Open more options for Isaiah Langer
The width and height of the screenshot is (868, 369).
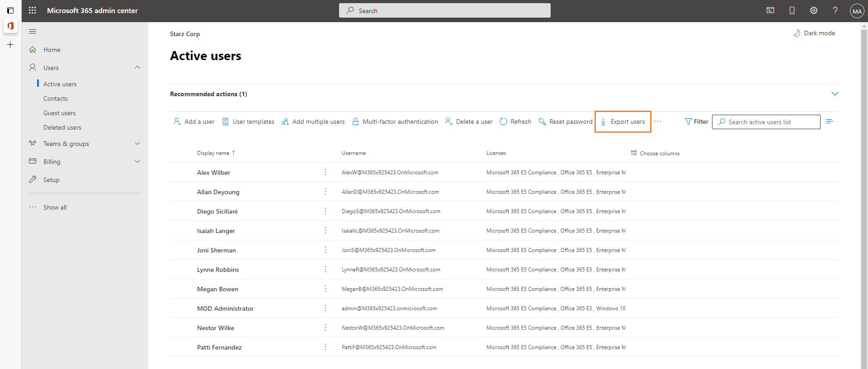325,230
